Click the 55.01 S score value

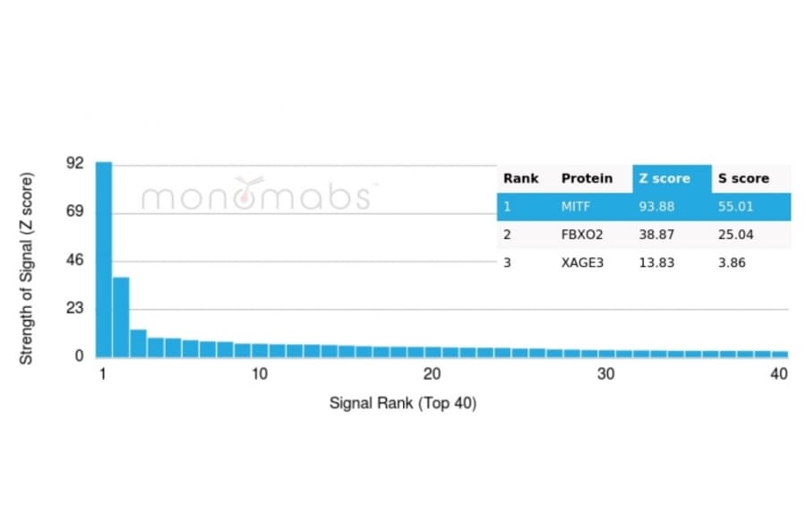[735, 207]
